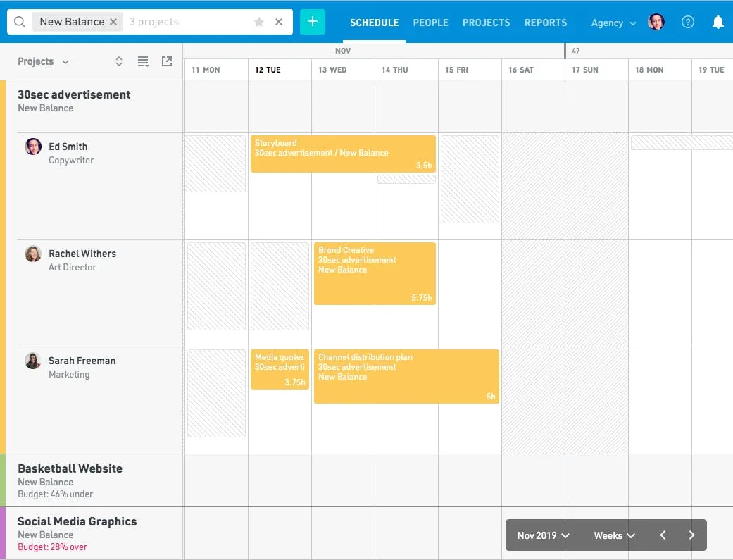Click the Copywriter role label
The height and width of the screenshot is (560, 733).
pyautogui.click(x=71, y=160)
